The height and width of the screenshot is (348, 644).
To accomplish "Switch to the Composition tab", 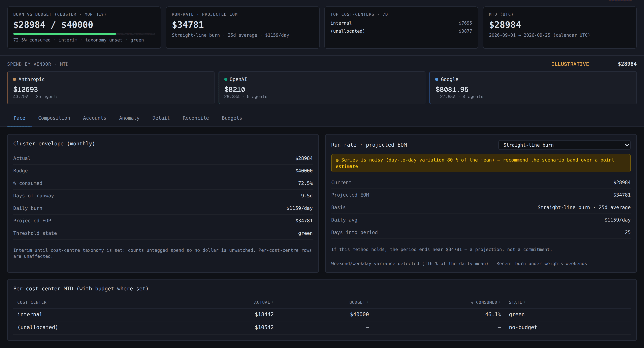I will click(54, 118).
